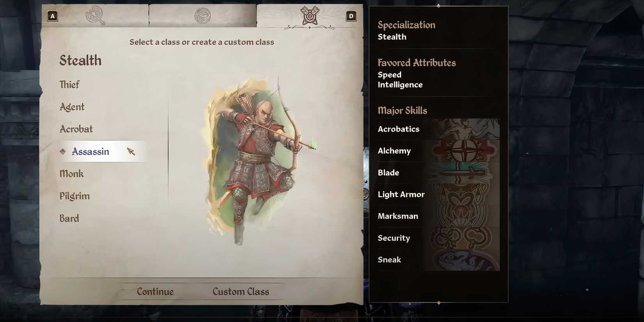Choose the Acrobat class
Screen dimensions: 644x322
tap(76, 129)
